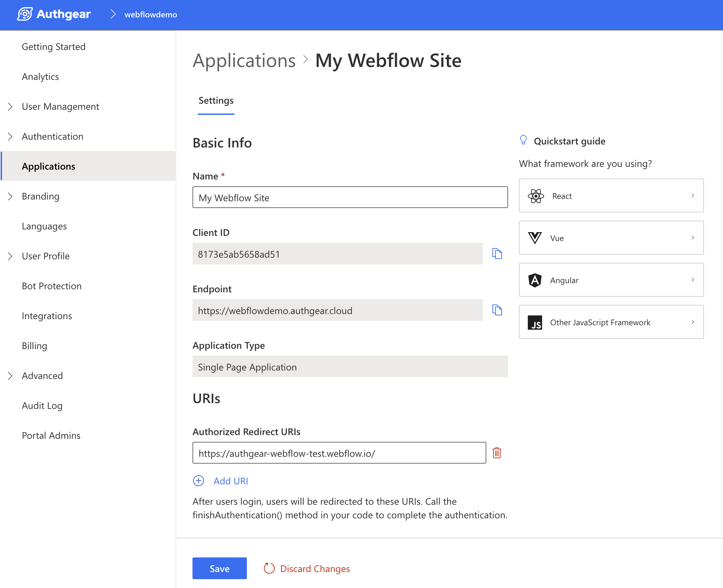Viewport: 723px width, 588px height.
Task: Save the application settings
Action: tap(219, 568)
